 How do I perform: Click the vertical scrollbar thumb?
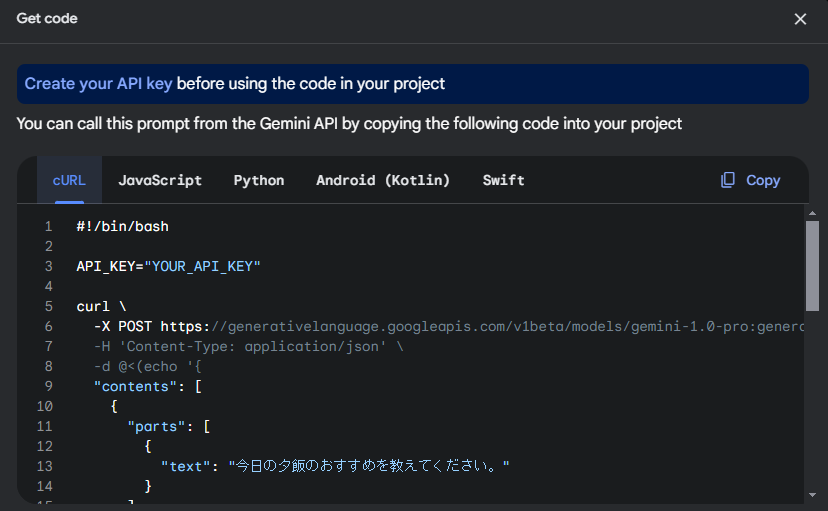[812, 266]
